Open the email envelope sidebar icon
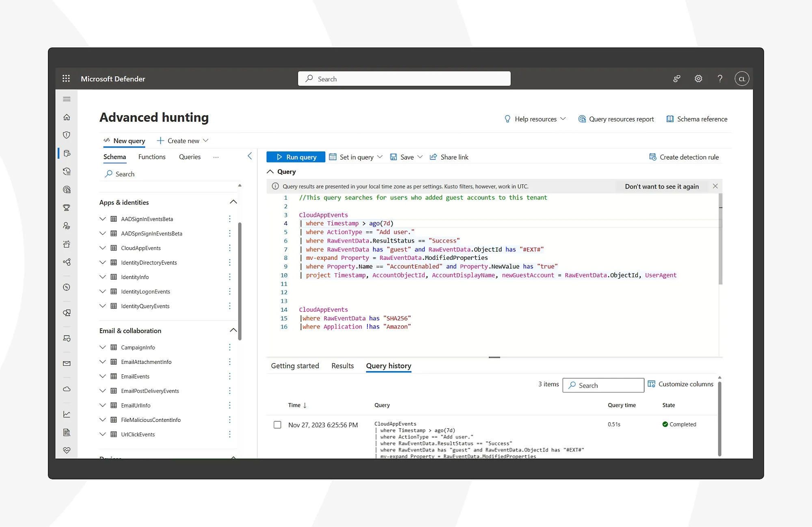Image resolution: width=812 pixels, height=527 pixels. (67, 364)
